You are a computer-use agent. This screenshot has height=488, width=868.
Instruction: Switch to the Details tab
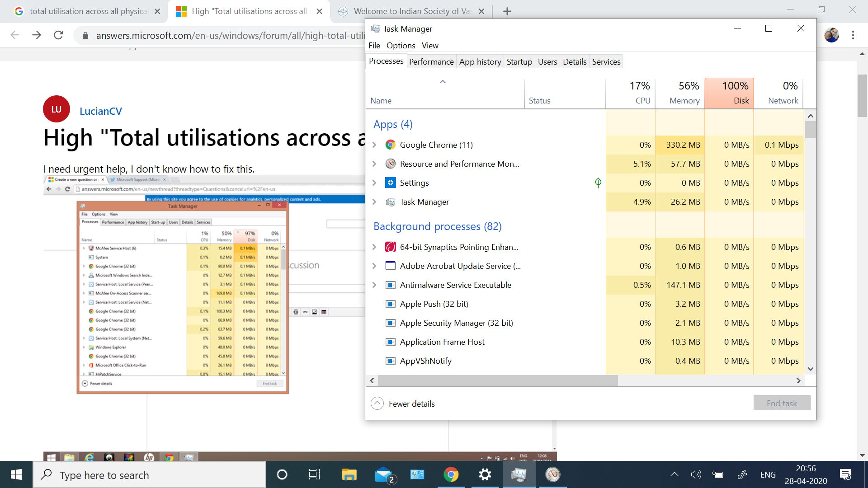point(575,62)
